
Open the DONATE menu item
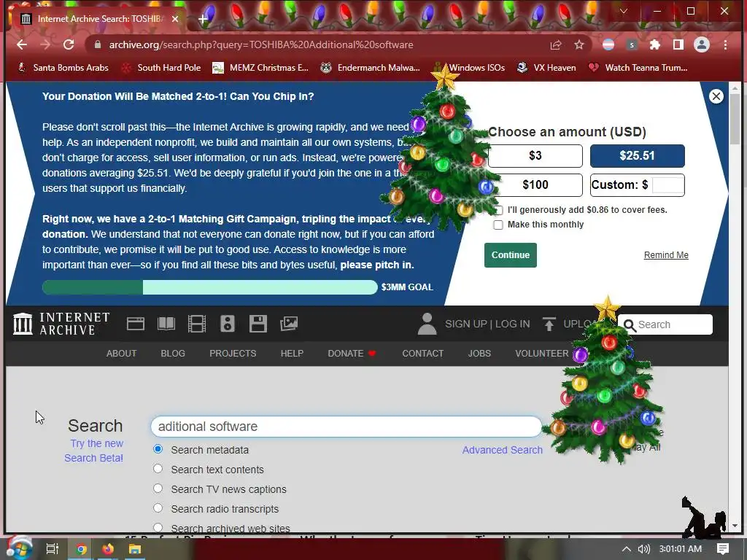point(352,354)
